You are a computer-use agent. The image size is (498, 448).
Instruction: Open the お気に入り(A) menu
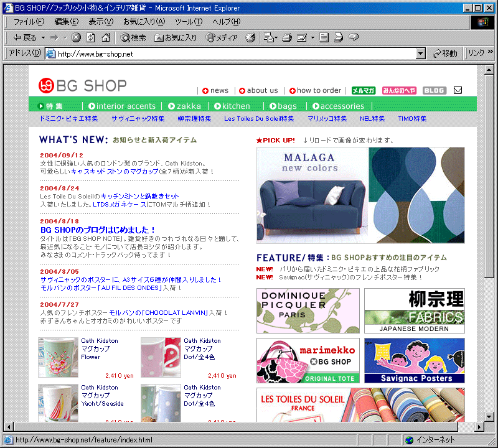(x=144, y=22)
